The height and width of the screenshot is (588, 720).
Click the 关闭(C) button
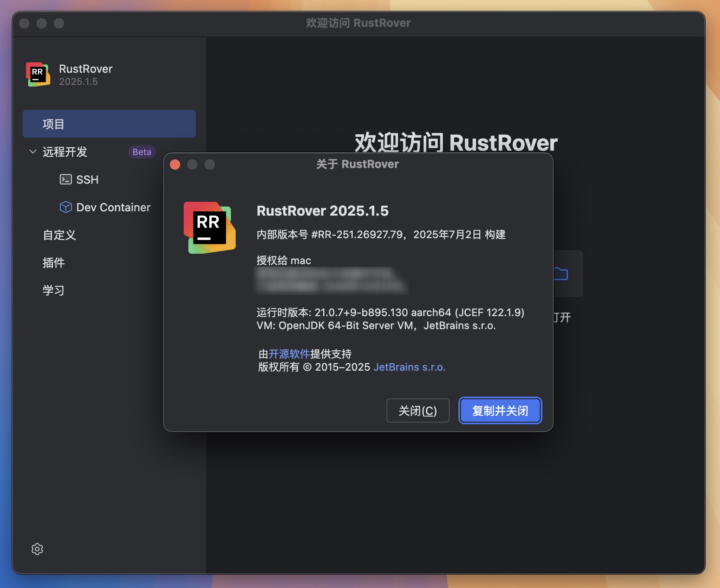418,410
